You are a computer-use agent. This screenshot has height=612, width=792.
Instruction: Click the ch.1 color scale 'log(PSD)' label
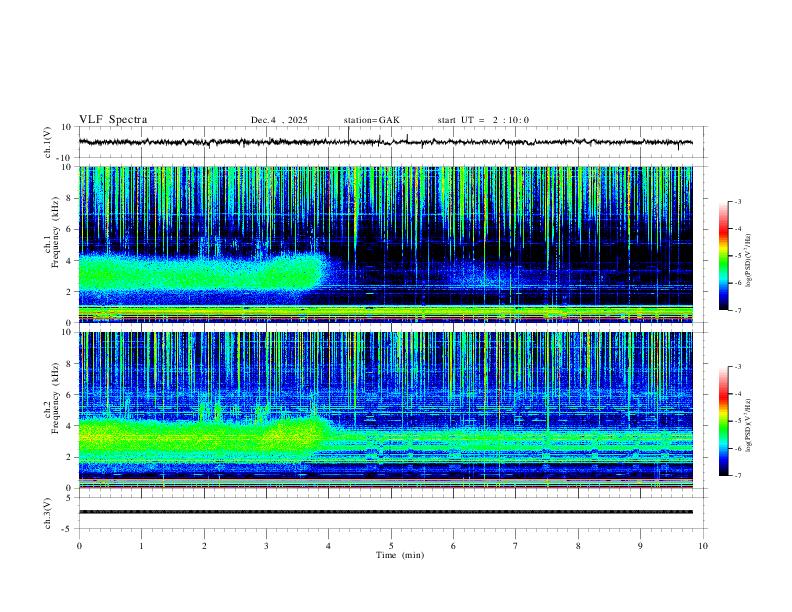pos(749,261)
